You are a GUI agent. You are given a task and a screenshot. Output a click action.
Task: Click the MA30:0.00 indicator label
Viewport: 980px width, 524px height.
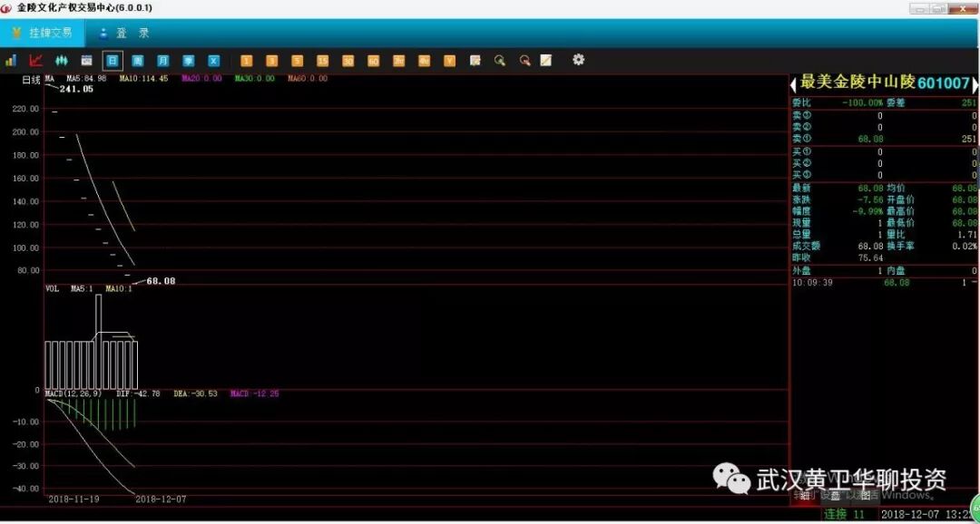tap(255, 79)
